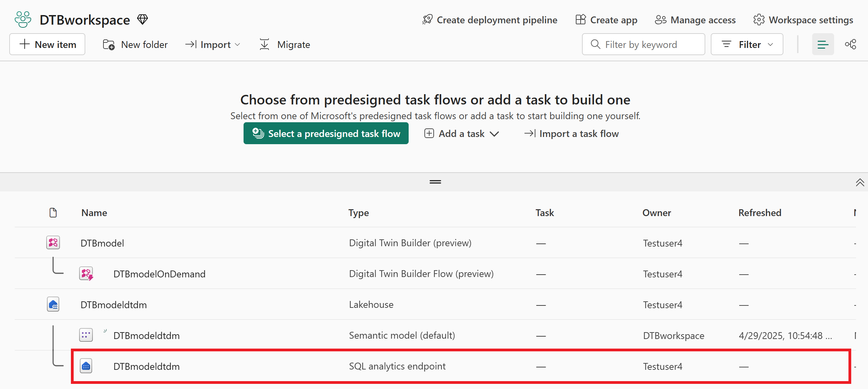This screenshot has width=868, height=389.
Task: Click Manage access text
Action: point(703,20)
